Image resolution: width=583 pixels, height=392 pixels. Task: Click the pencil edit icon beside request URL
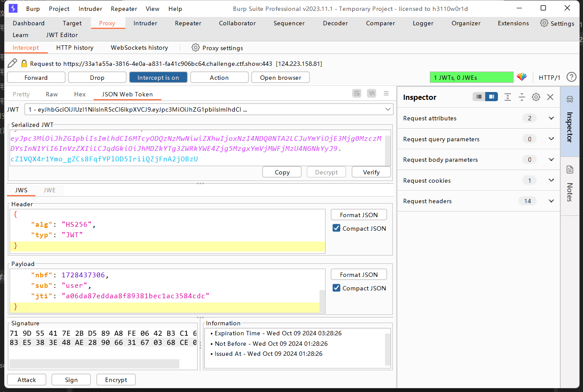[x=13, y=63]
